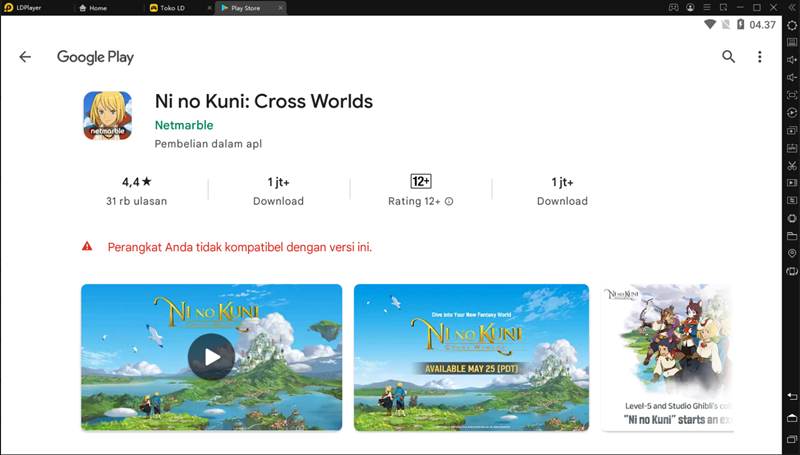Go to Android home from sidebar
Viewport: 800px width, 455px height.
point(792,418)
